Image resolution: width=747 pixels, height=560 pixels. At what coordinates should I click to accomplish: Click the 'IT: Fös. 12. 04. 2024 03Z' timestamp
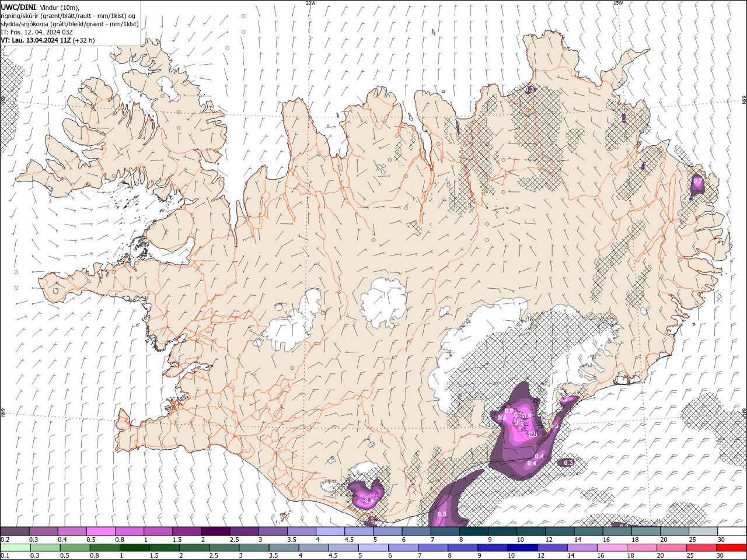pyautogui.click(x=37, y=32)
